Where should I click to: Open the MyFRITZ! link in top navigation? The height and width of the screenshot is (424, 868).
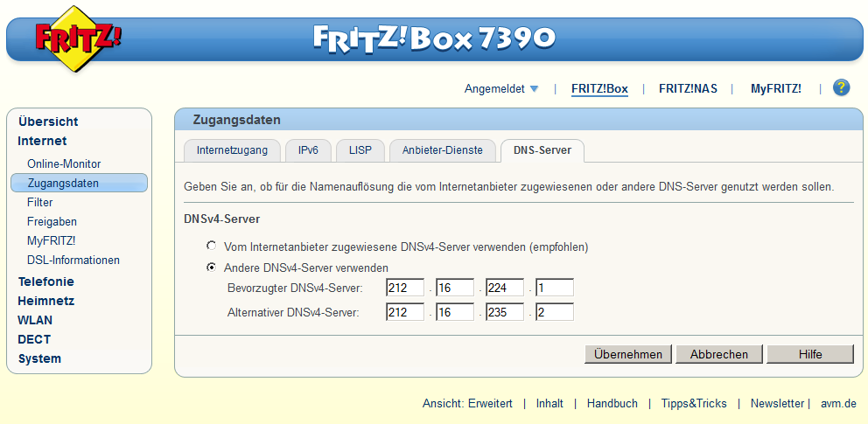pos(775,88)
